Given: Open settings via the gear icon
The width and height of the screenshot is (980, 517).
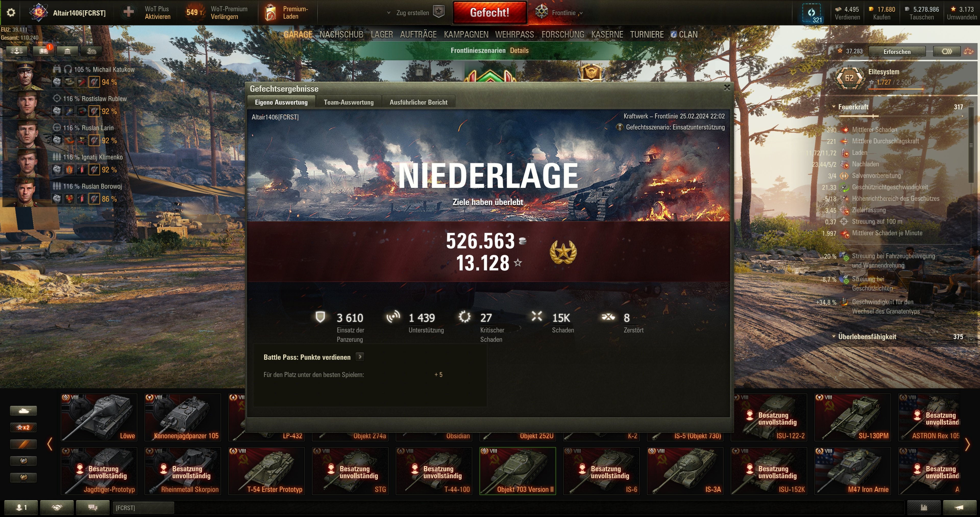Looking at the screenshot, I should [x=11, y=13].
